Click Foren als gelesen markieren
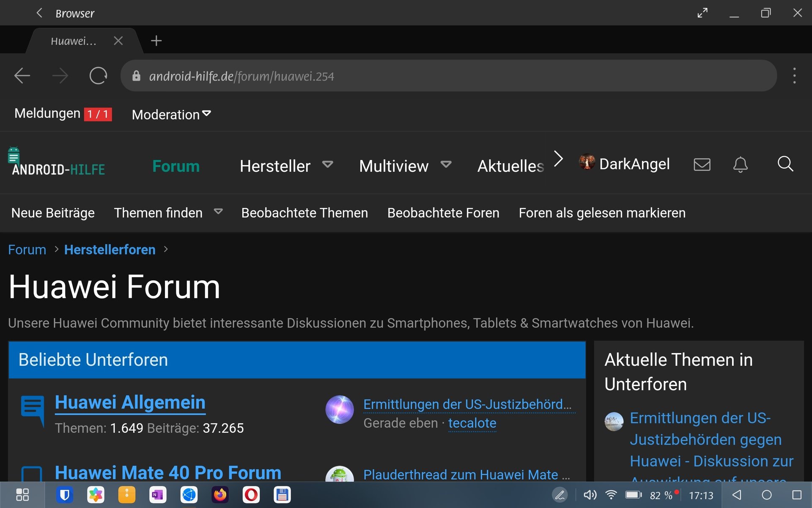The width and height of the screenshot is (812, 508). (602, 213)
